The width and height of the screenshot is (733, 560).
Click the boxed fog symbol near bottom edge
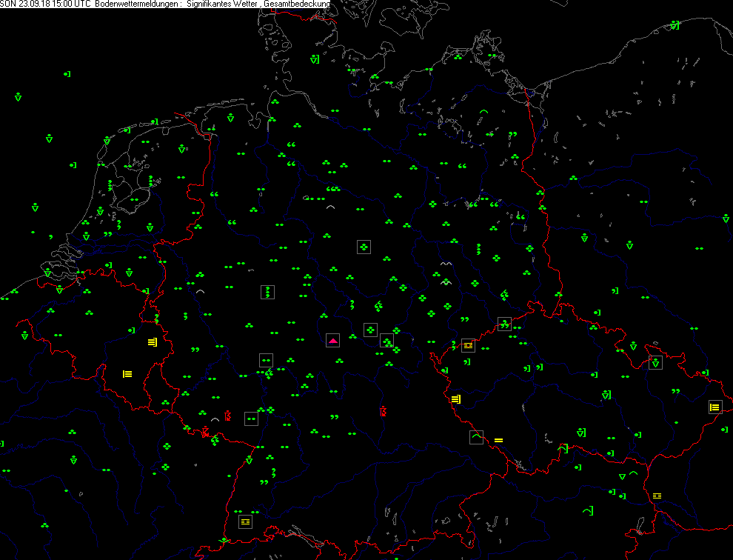245,521
